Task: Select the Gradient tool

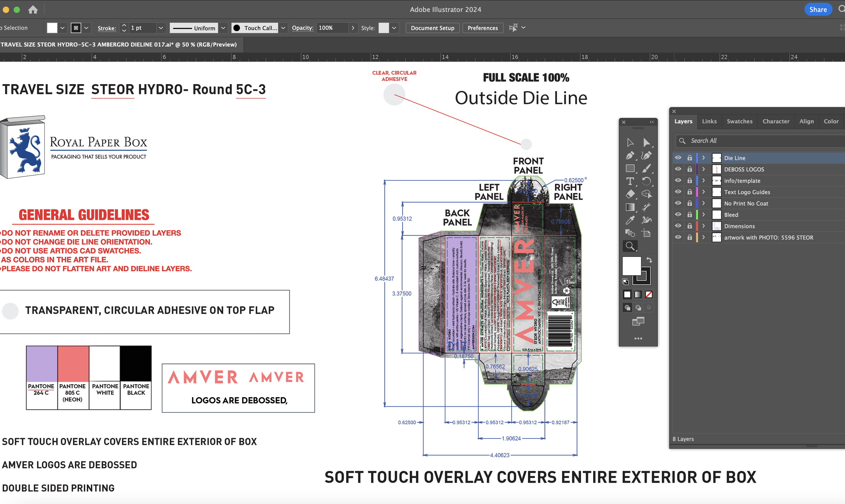Action: pyautogui.click(x=630, y=207)
